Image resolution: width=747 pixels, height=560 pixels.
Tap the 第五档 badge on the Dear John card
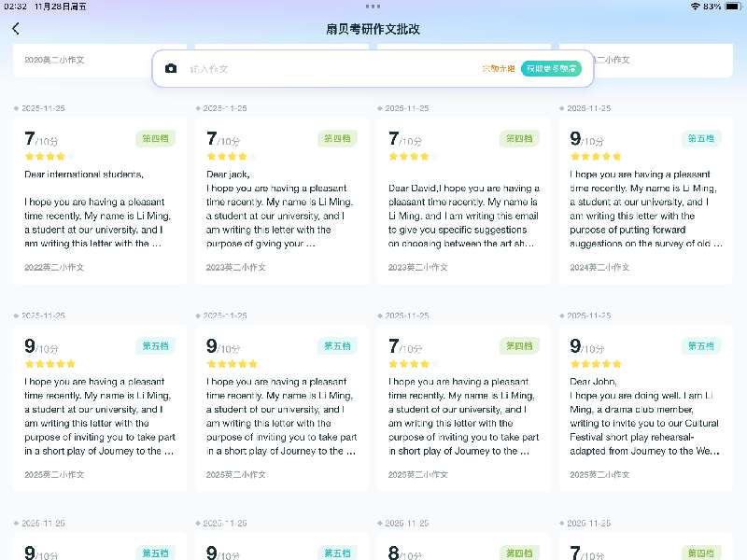(700, 346)
